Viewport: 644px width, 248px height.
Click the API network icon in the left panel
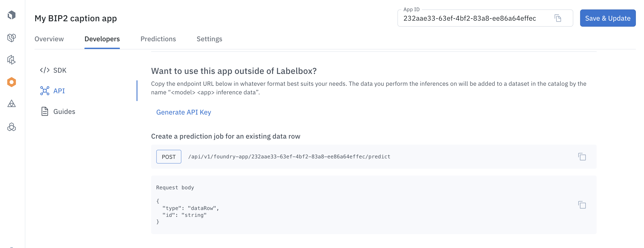click(x=45, y=91)
